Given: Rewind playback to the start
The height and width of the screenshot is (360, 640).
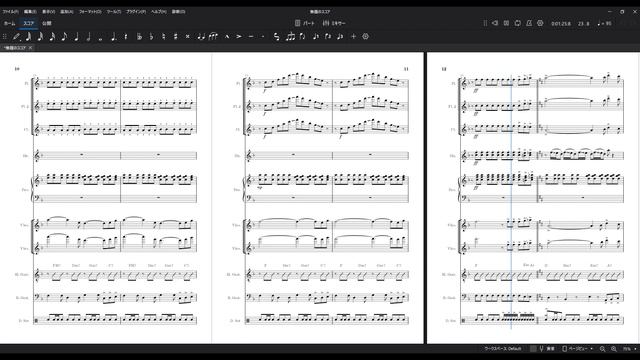Looking at the screenshot, I should tap(495, 23).
